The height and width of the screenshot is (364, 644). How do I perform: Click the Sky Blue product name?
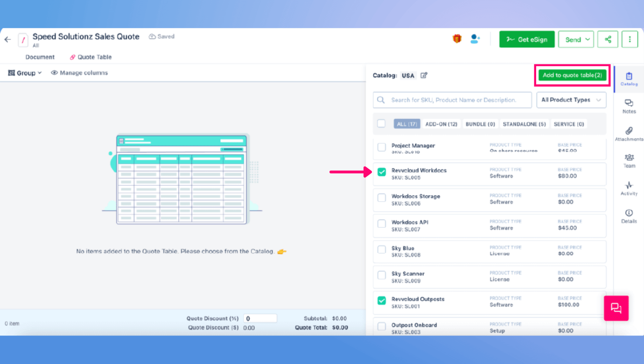[403, 248]
